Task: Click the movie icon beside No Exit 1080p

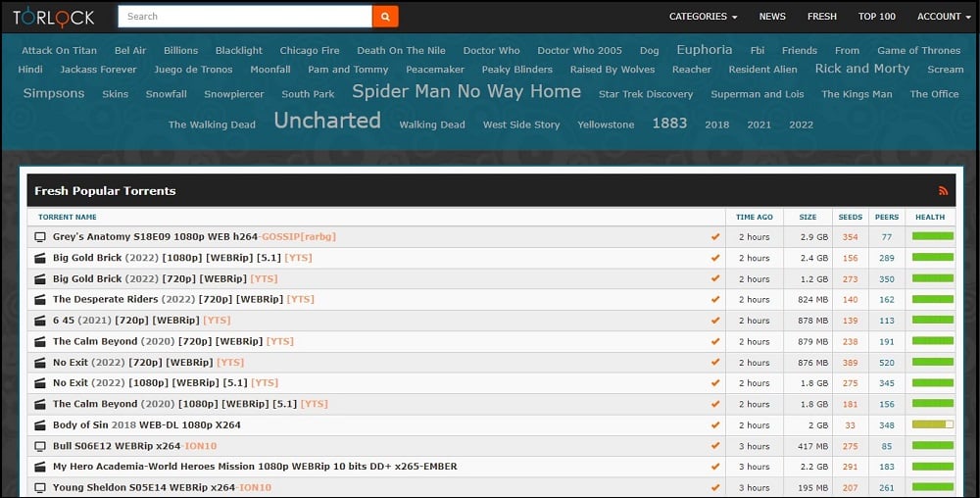Action: coord(40,383)
